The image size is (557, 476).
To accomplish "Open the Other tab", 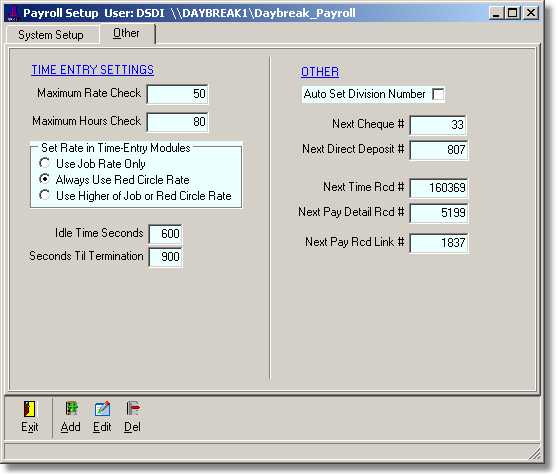I will point(126,33).
